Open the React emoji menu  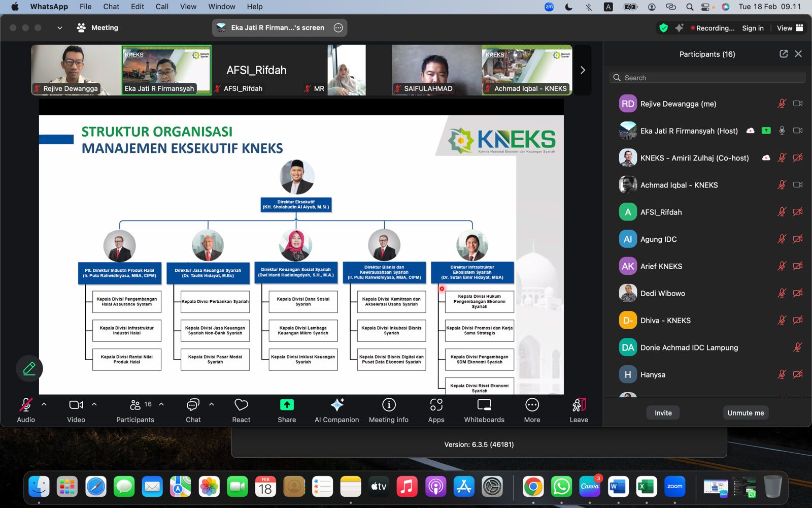[x=241, y=410]
